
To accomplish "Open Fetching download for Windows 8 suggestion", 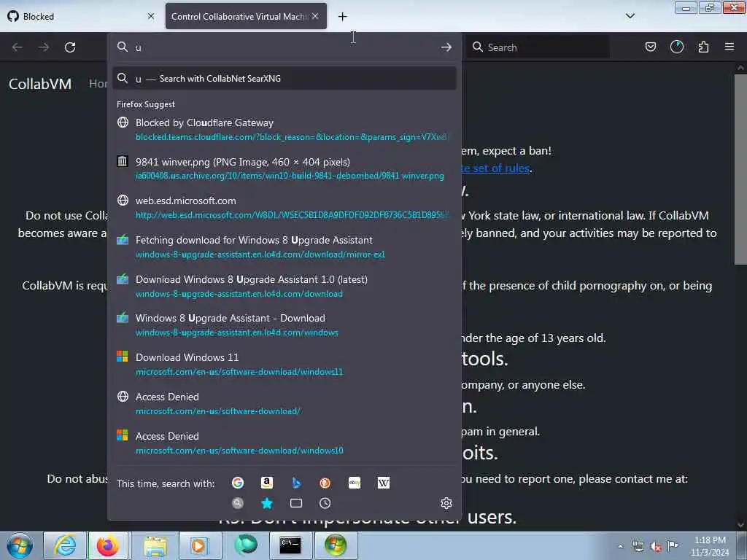I will point(285,246).
